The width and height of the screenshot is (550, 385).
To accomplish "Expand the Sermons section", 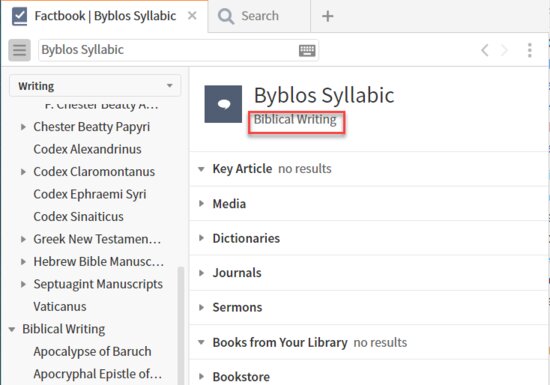I will pos(201,307).
